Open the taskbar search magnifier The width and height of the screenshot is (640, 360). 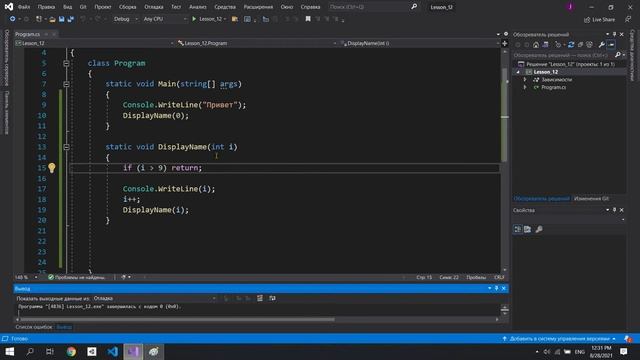(x=30, y=351)
